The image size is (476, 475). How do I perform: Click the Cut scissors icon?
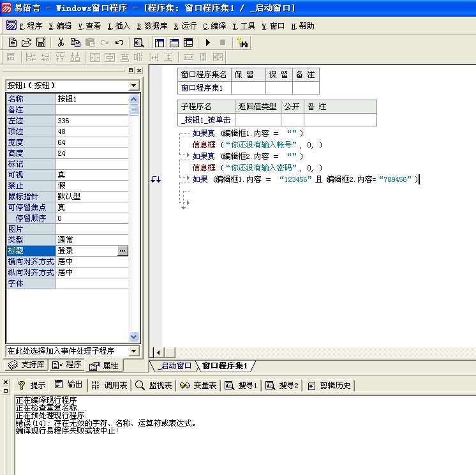pyautogui.click(x=61, y=43)
